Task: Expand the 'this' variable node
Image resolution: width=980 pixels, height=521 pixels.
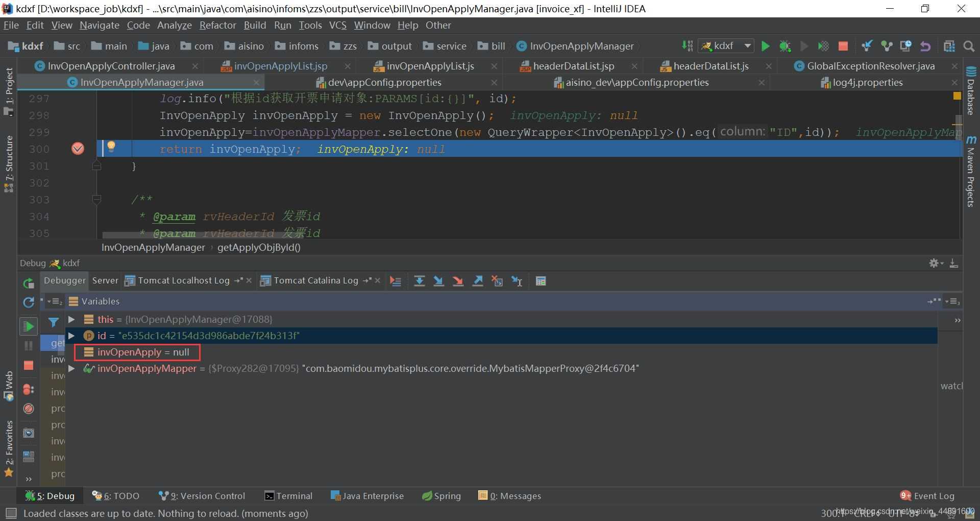Action: click(x=72, y=319)
